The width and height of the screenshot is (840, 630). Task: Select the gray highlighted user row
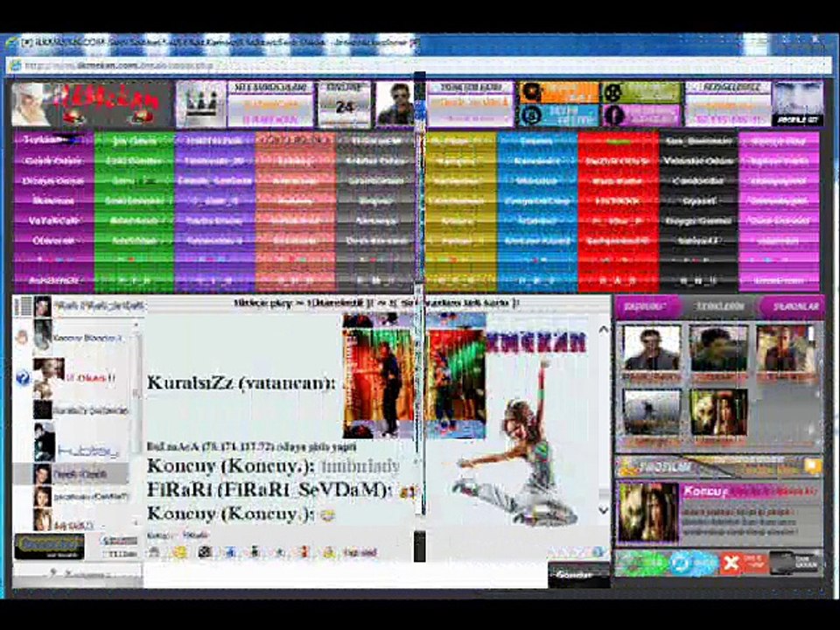tap(71, 473)
